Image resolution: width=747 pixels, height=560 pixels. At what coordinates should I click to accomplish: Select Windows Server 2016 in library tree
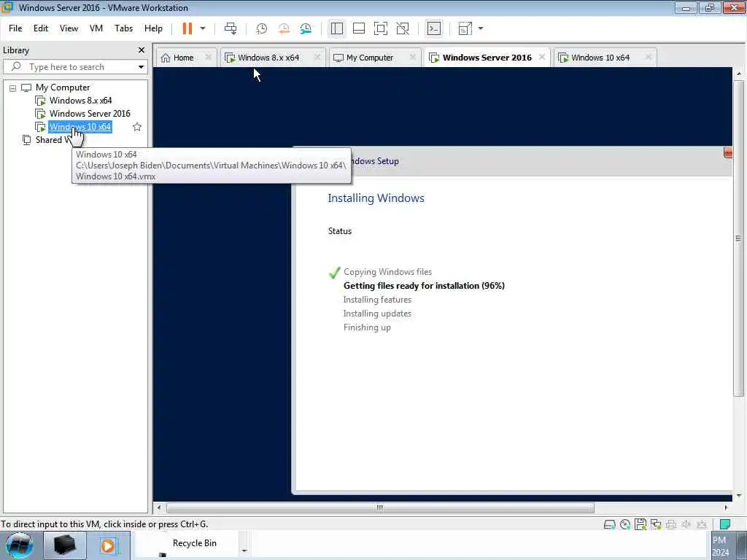click(90, 113)
